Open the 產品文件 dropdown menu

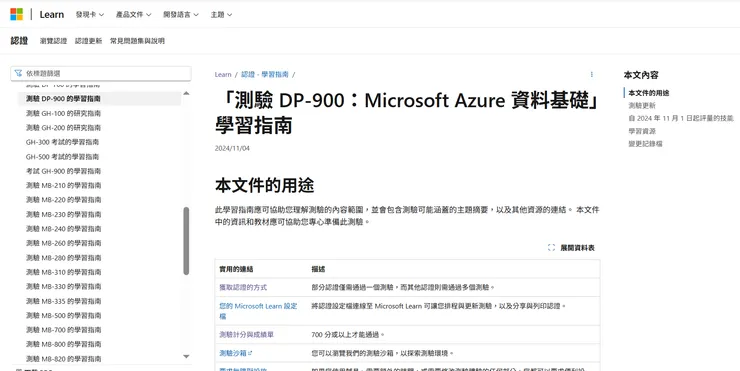(x=134, y=15)
